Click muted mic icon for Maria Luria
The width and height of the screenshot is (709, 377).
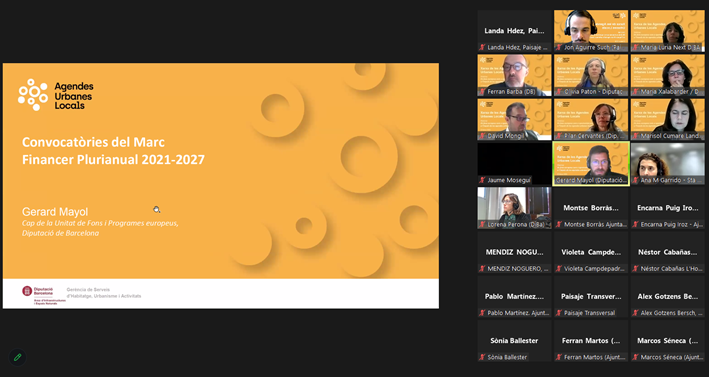pos(636,47)
